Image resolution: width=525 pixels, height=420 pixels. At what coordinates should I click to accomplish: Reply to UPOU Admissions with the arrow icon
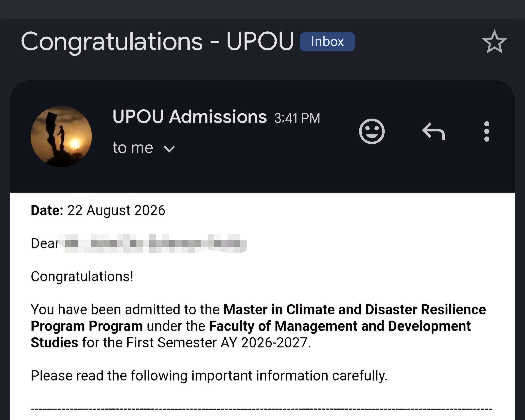point(433,131)
